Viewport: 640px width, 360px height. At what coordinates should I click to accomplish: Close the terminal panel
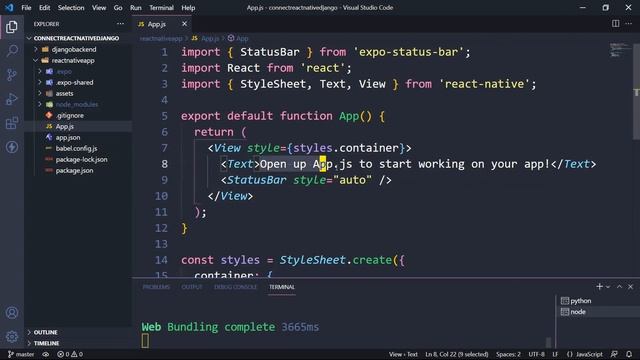631,287
